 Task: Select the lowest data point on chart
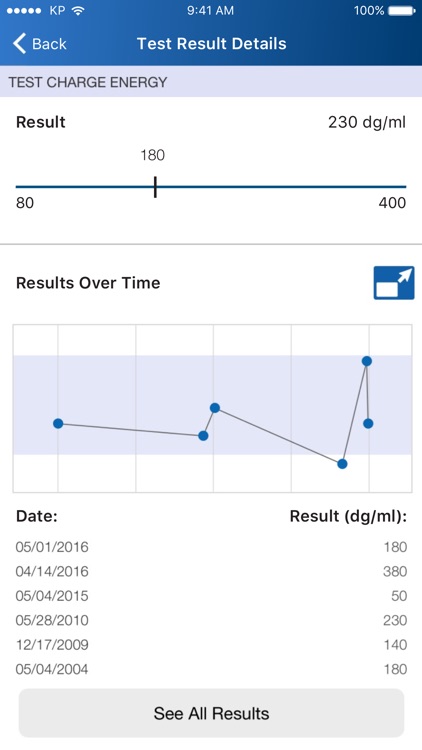pyautogui.click(x=342, y=463)
